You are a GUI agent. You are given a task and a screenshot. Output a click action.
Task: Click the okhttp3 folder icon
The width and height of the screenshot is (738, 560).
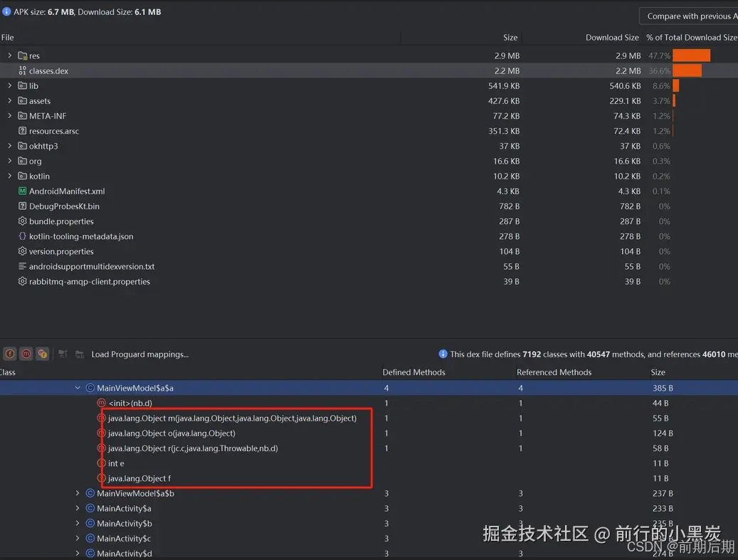point(22,146)
